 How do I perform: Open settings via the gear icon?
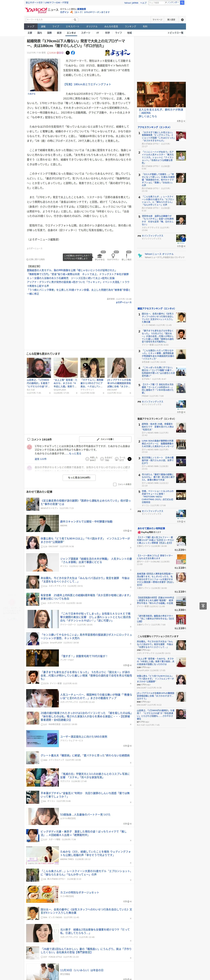(x=182, y=19)
